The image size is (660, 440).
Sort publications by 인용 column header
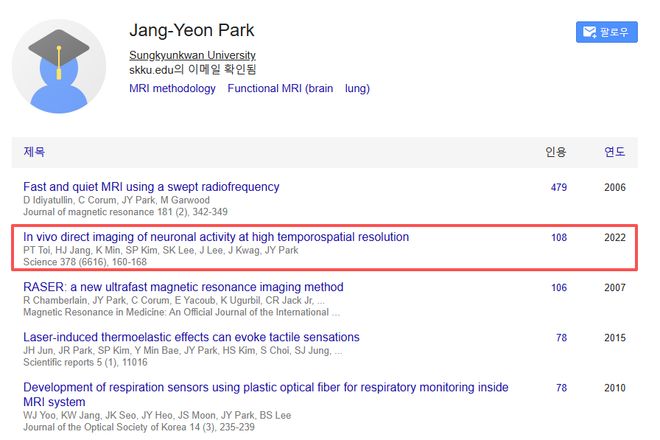tap(555, 152)
